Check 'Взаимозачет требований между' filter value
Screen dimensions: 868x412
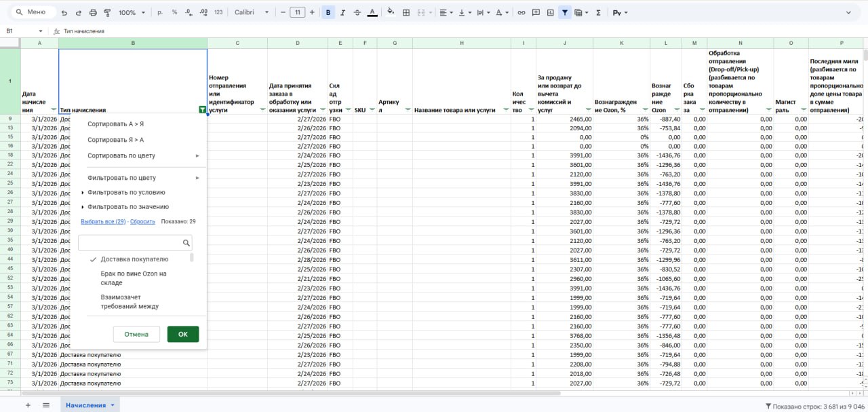130,301
